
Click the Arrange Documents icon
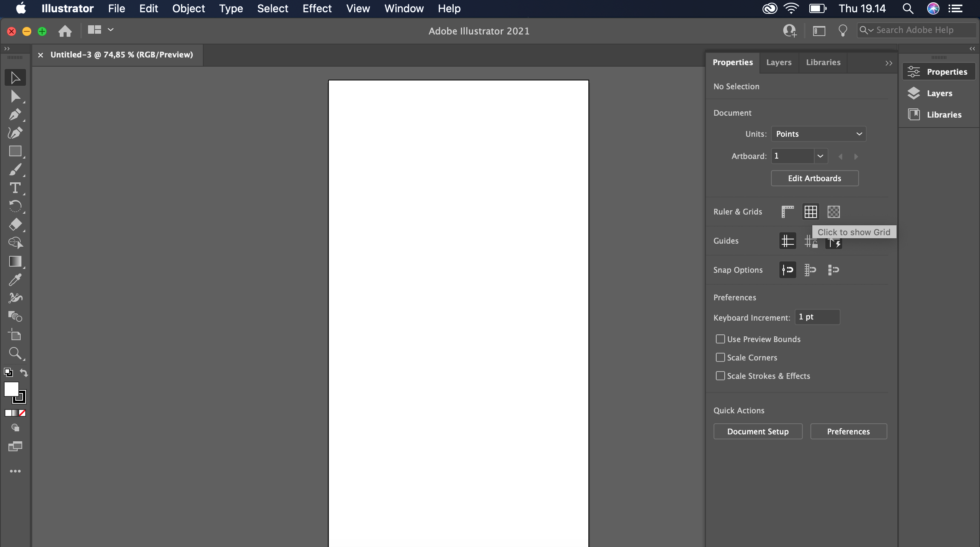[94, 30]
